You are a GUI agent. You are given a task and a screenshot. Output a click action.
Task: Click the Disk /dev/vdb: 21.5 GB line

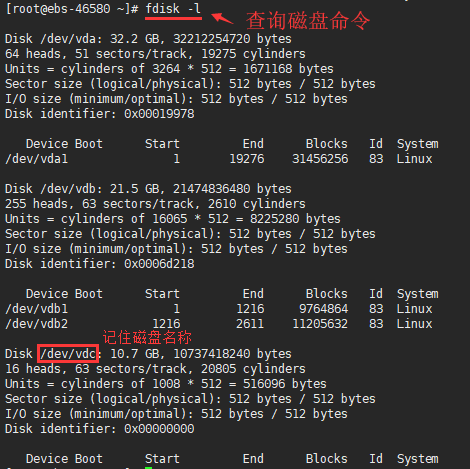pos(148,189)
